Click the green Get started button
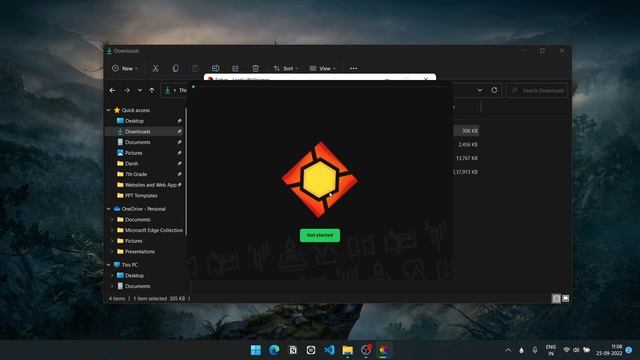The image size is (640, 360). point(320,235)
